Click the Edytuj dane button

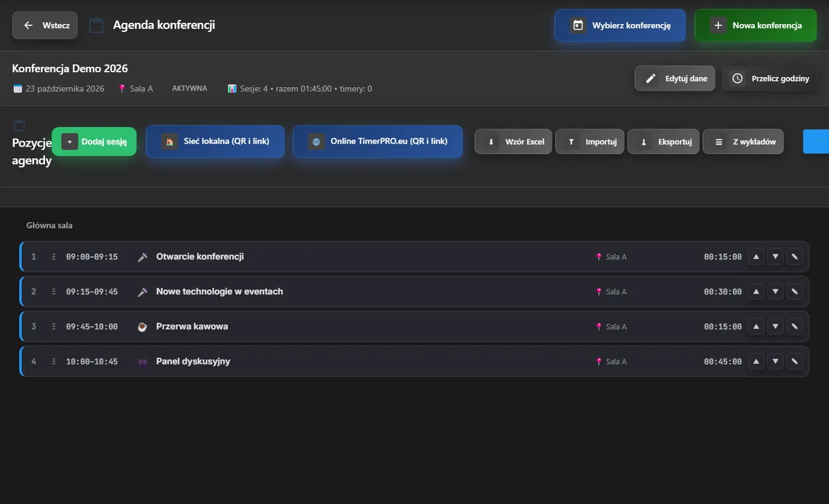point(675,78)
